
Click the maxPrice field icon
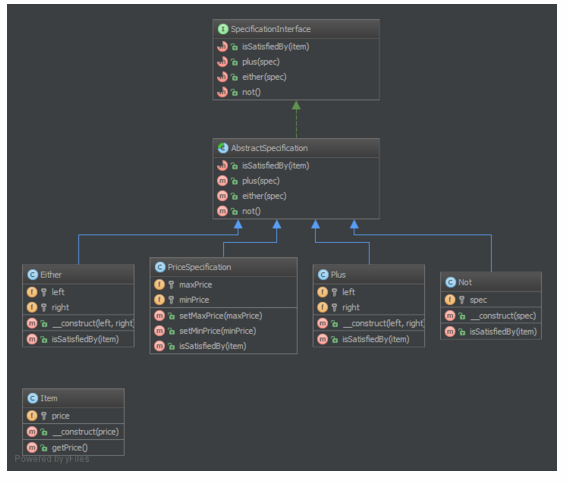pyautogui.click(x=159, y=285)
